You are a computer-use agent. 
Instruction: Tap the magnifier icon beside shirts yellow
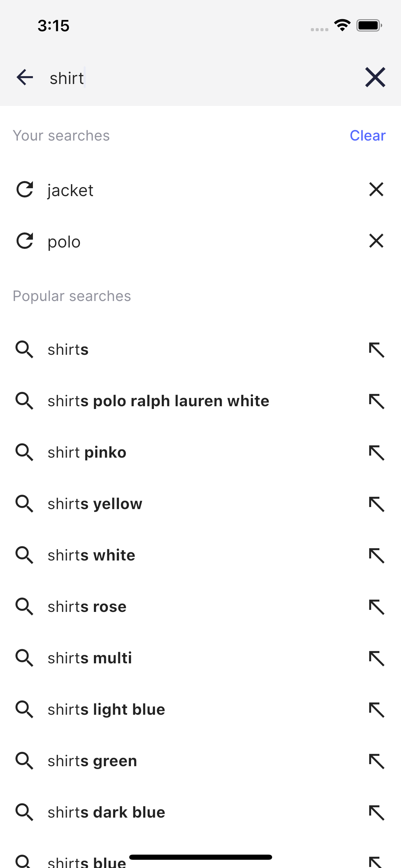(x=24, y=504)
